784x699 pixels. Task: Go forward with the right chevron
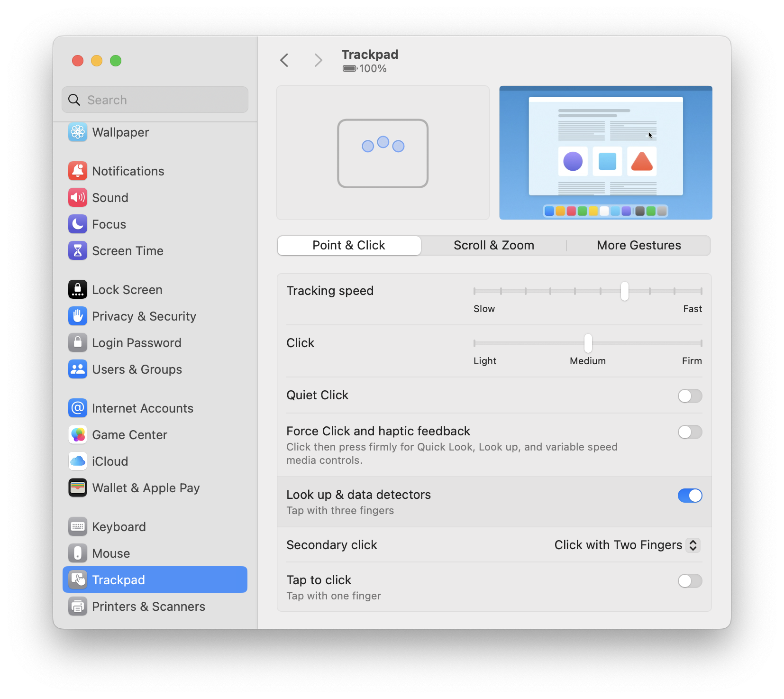[318, 60]
